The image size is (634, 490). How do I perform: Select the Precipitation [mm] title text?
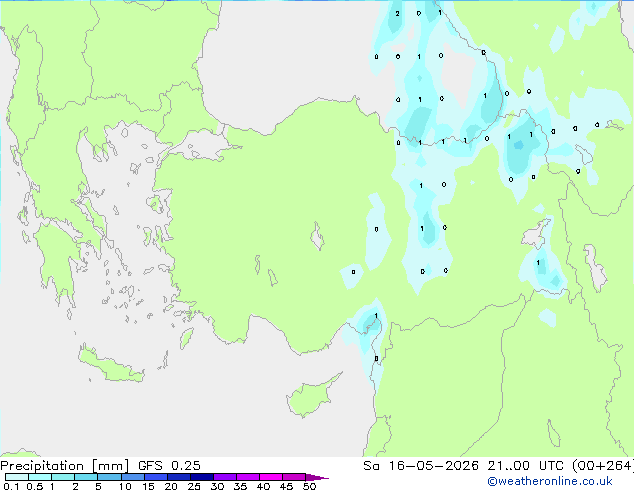65,466
